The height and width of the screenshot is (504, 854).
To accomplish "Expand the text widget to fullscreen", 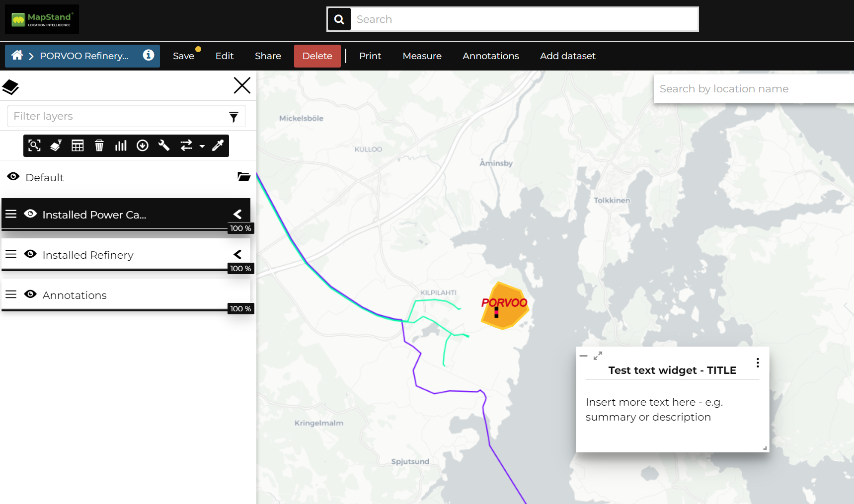I will pos(598,356).
